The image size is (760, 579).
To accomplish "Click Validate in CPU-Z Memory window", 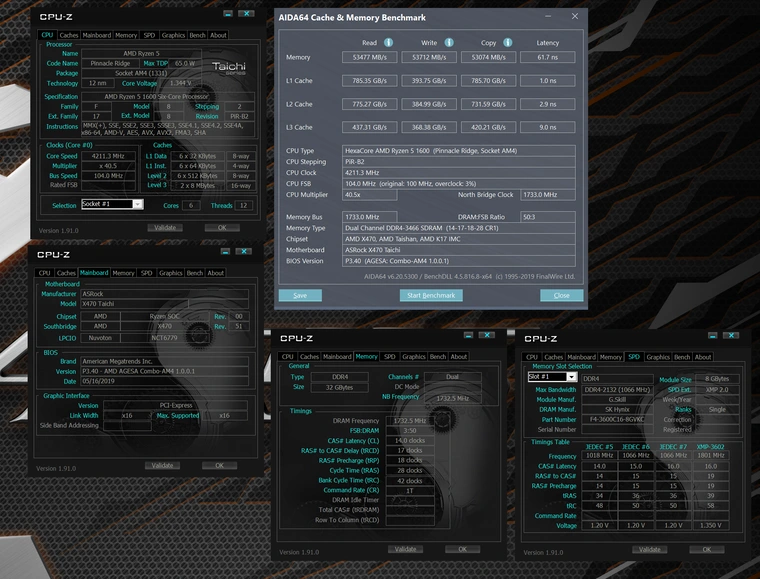I will 405,549.
